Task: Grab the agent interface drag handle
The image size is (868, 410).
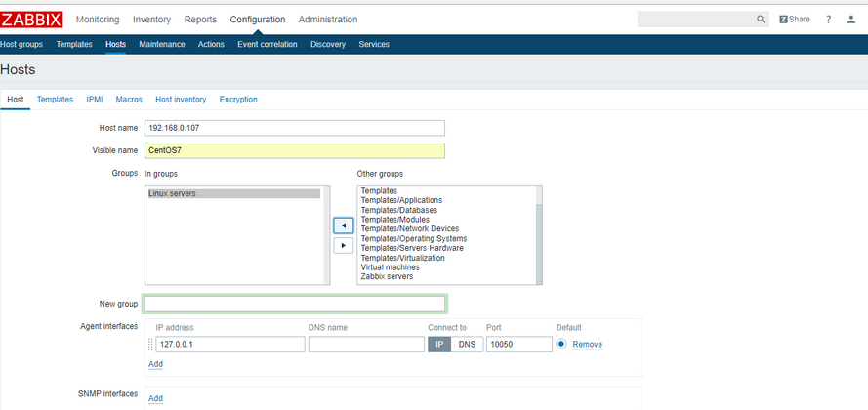Action: tap(150, 345)
